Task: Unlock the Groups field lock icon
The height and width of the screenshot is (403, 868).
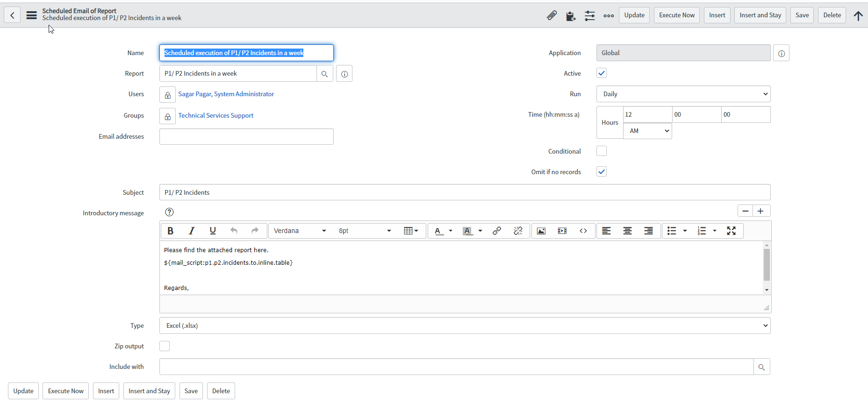Action: pyautogui.click(x=167, y=116)
